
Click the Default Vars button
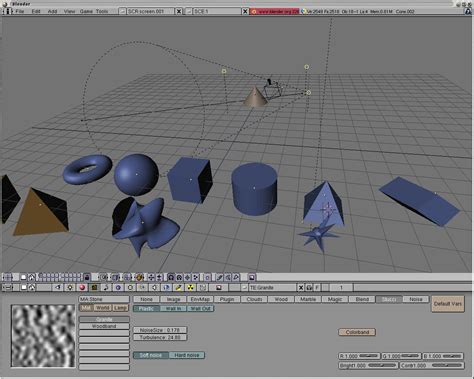[448, 304]
